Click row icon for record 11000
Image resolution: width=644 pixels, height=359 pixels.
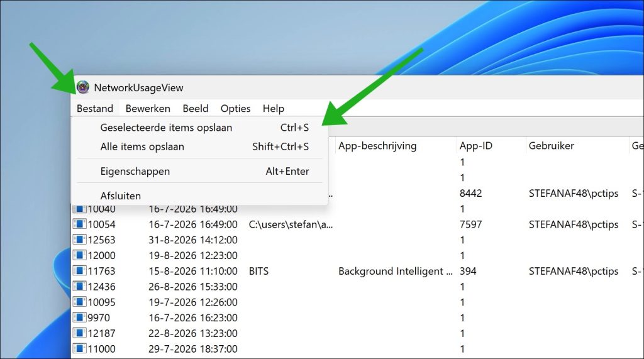click(79, 349)
